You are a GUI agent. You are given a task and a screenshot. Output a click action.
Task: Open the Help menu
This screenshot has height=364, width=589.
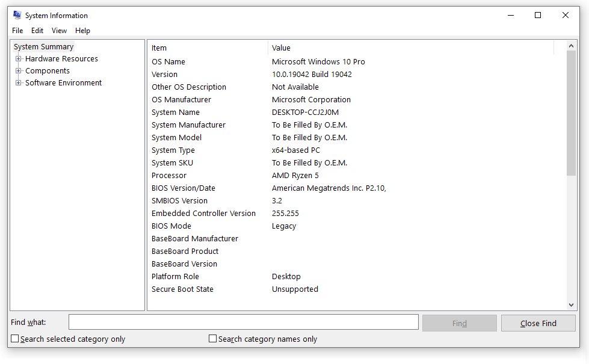coord(82,31)
